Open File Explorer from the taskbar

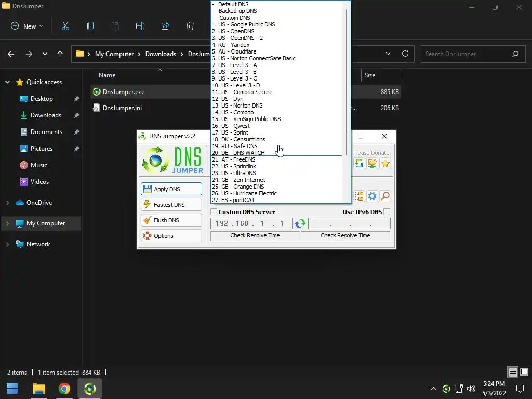39,389
